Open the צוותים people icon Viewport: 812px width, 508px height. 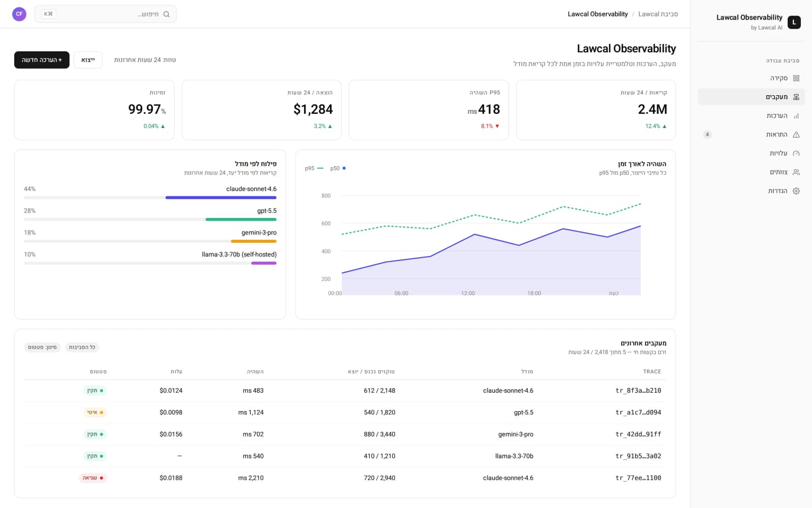796,172
